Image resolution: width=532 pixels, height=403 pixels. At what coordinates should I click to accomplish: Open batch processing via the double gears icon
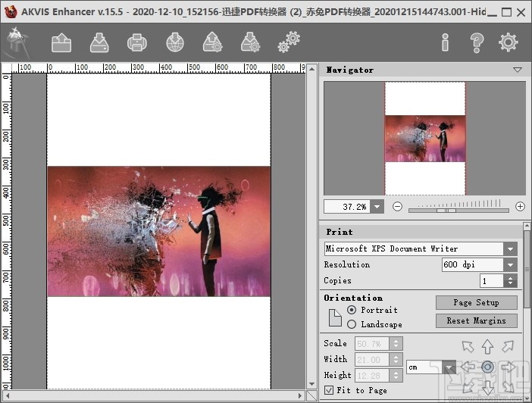[289, 42]
